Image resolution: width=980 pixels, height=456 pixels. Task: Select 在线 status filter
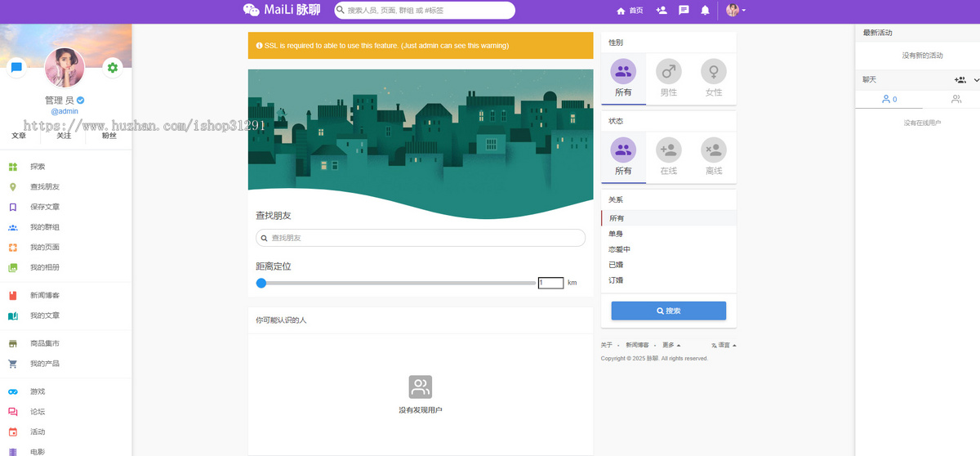pyautogui.click(x=669, y=157)
